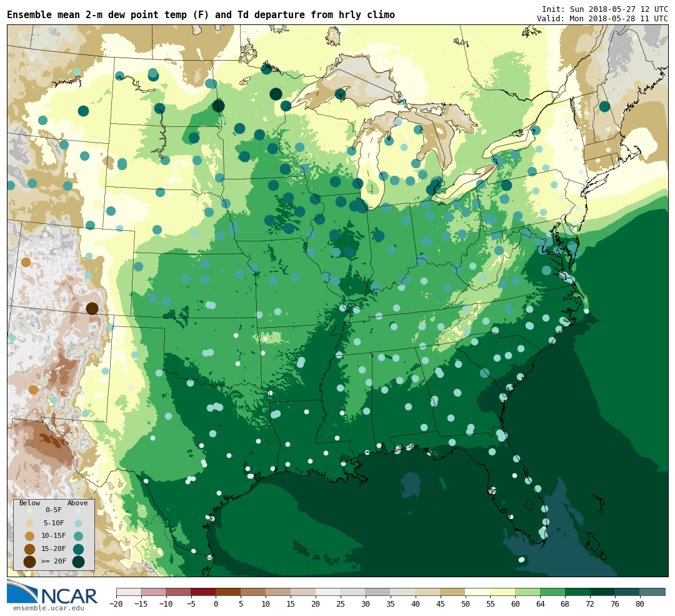Click the '>= 20F' legend label
Image resolution: width=675 pixels, height=616 pixels.
coord(54,561)
